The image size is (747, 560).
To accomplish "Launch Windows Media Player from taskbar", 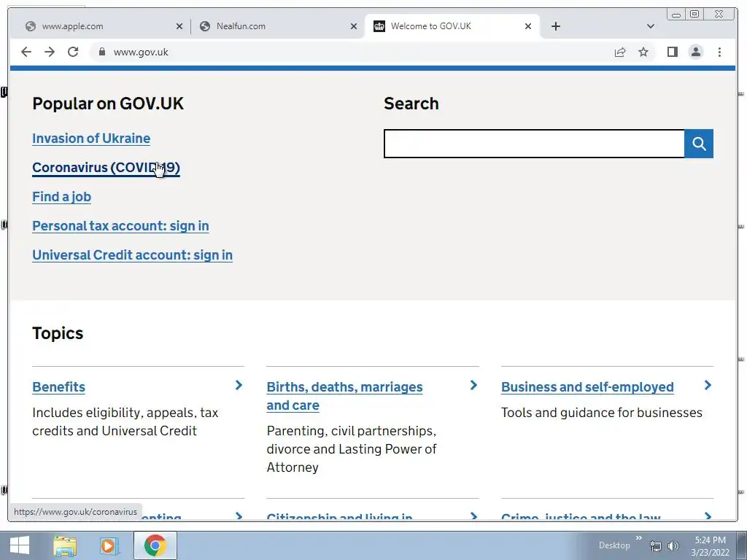I will (109, 545).
